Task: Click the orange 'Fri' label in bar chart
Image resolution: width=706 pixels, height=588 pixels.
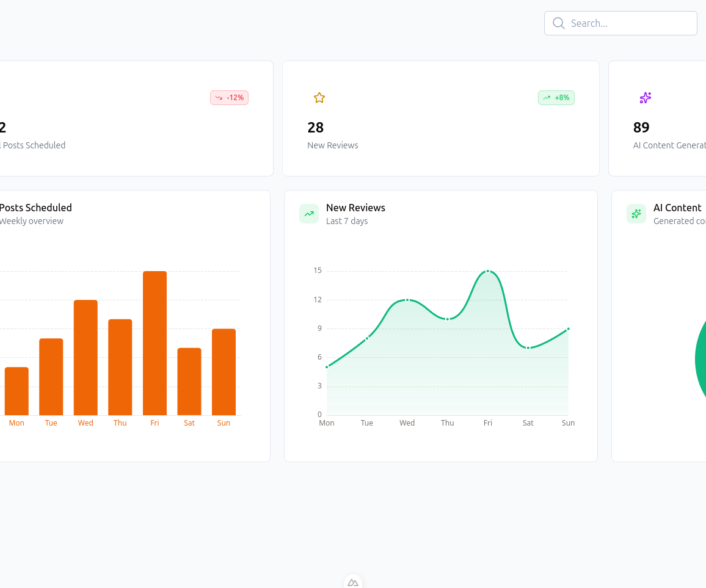Action: click(x=155, y=423)
